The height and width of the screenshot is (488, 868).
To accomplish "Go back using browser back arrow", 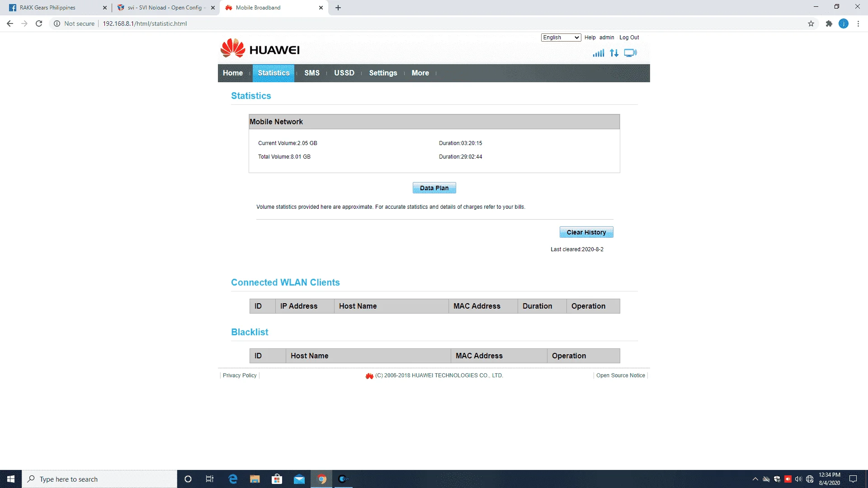I will (10, 23).
